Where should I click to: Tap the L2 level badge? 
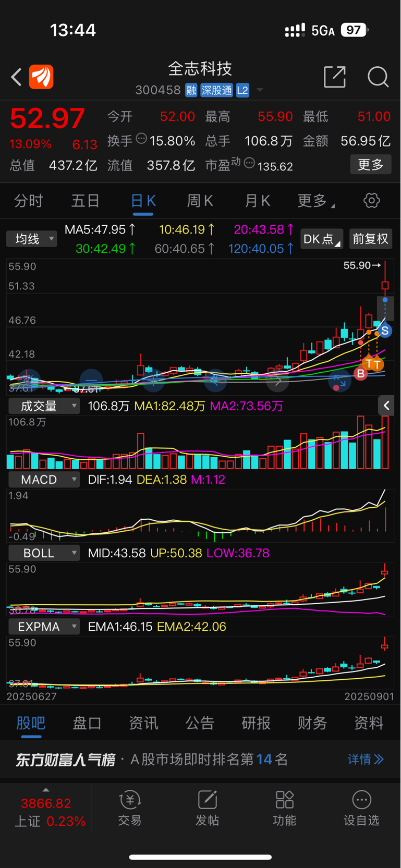[x=242, y=90]
